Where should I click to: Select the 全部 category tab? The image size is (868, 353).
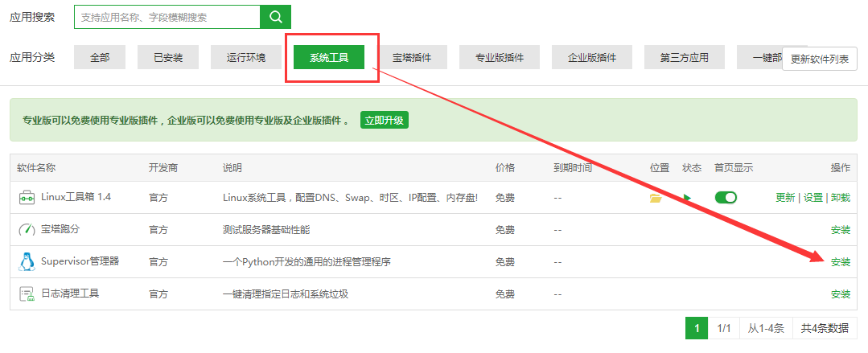pyautogui.click(x=100, y=58)
